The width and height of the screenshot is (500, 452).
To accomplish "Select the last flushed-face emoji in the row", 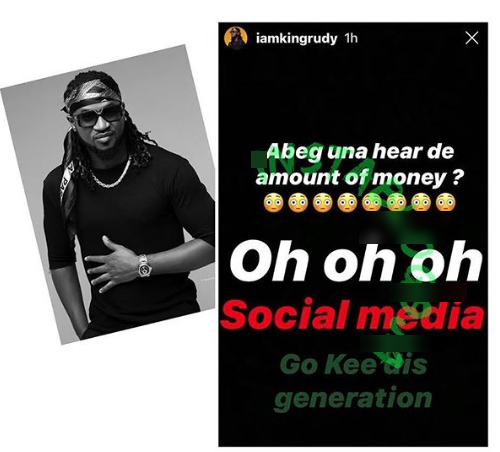I will [445, 203].
